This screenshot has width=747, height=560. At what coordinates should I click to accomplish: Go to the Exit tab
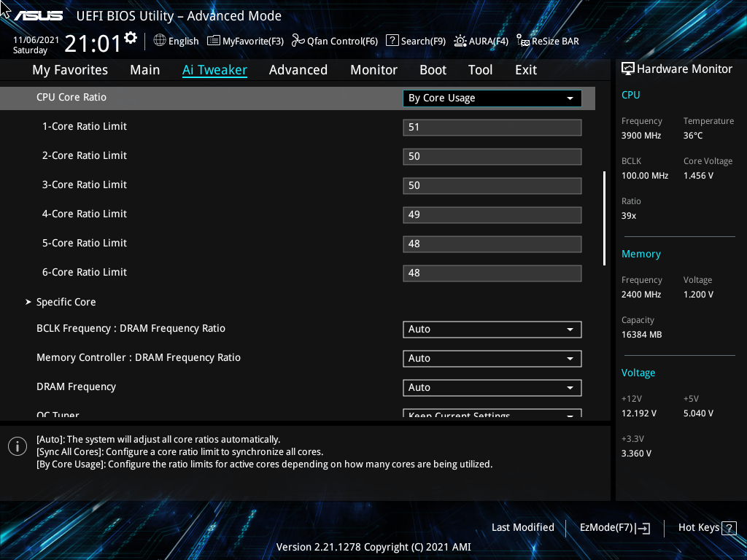coord(526,70)
